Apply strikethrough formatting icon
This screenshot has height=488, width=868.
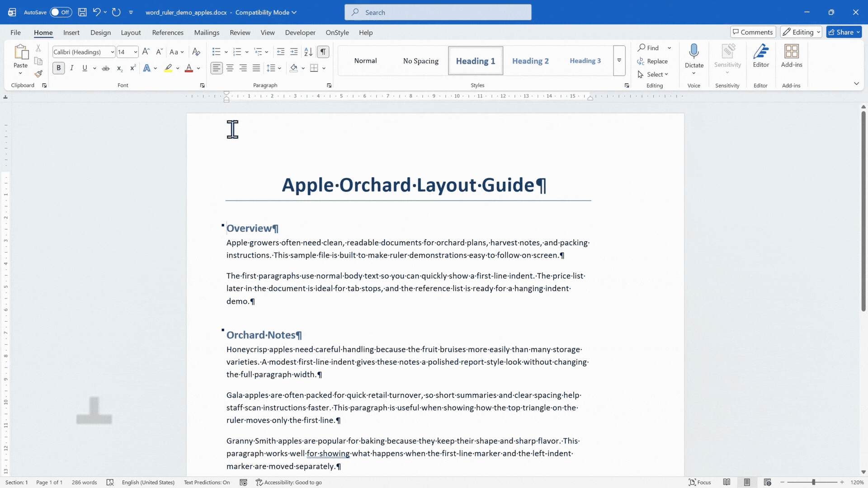(x=106, y=68)
